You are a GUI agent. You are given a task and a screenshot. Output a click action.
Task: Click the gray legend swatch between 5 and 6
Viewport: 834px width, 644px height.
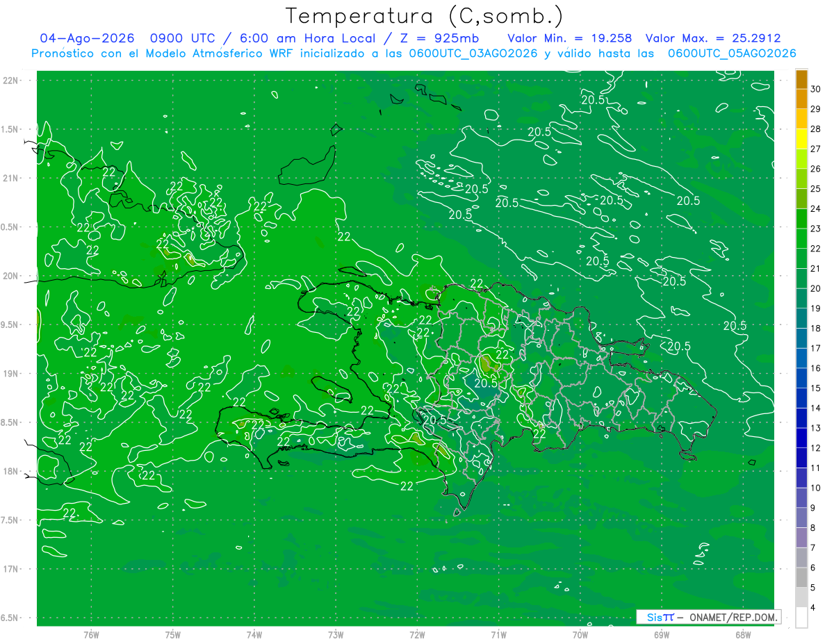pyautogui.click(x=801, y=578)
